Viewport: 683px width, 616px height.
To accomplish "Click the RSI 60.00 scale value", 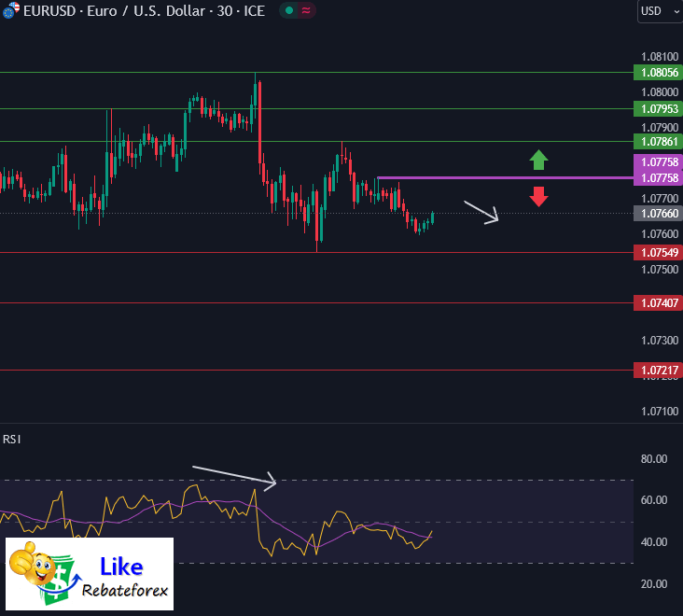I will (x=654, y=500).
